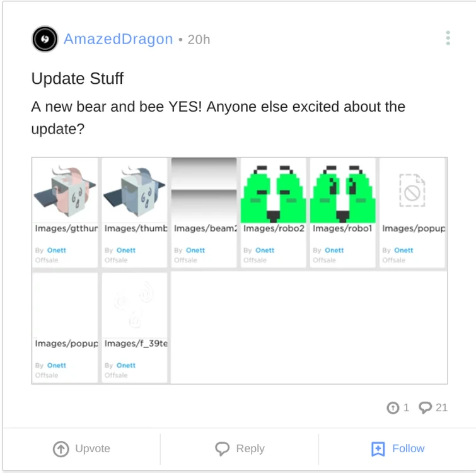
Task: Click the Reply speech bubble icon
Action: click(x=222, y=448)
